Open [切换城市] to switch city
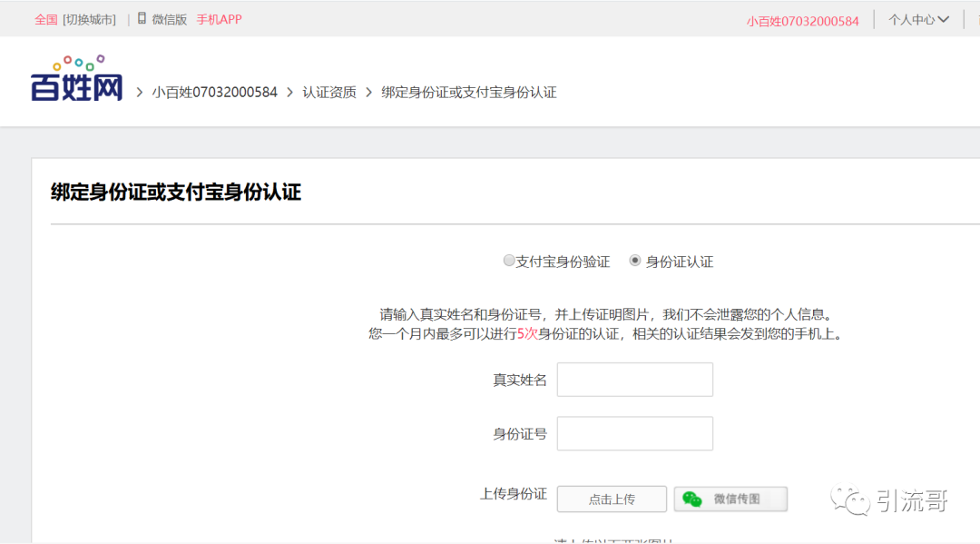The height and width of the screenshot is (544, 980). point(89,20)
